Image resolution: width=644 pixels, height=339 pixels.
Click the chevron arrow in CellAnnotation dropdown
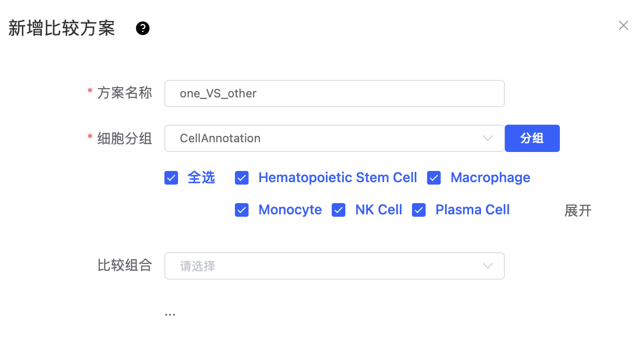(x=488, y=138)
